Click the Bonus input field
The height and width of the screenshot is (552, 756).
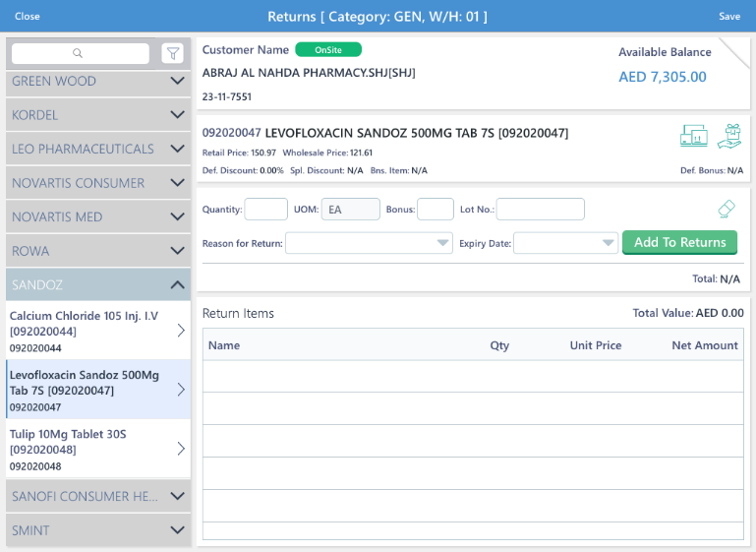coord(436,209)
